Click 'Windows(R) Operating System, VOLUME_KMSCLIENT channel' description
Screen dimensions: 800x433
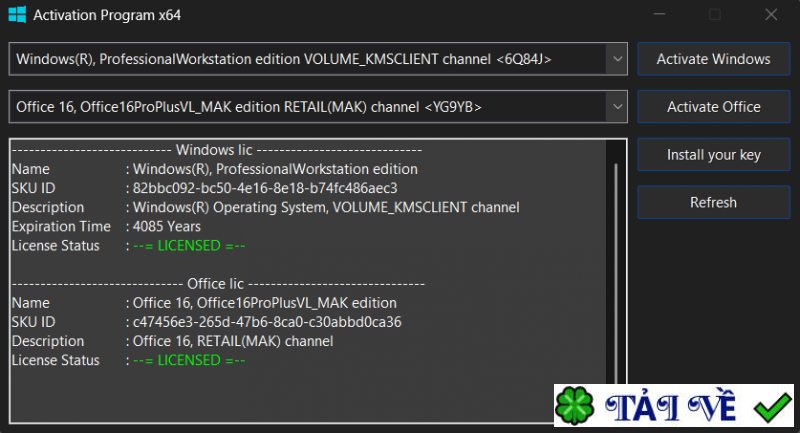[x=326, y=208]
